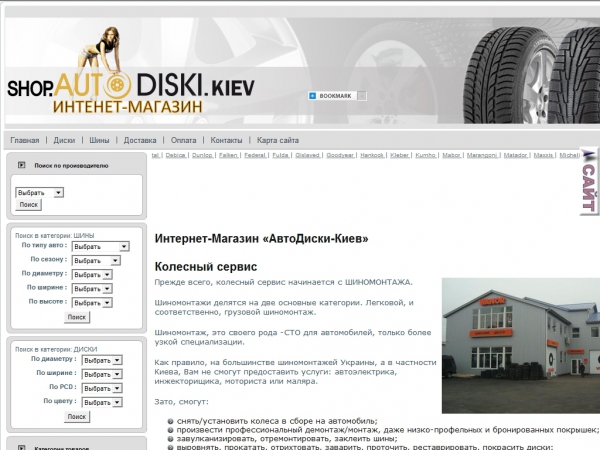Click the Bookmark share icon
600x450 pixels.
click(313, 96)
